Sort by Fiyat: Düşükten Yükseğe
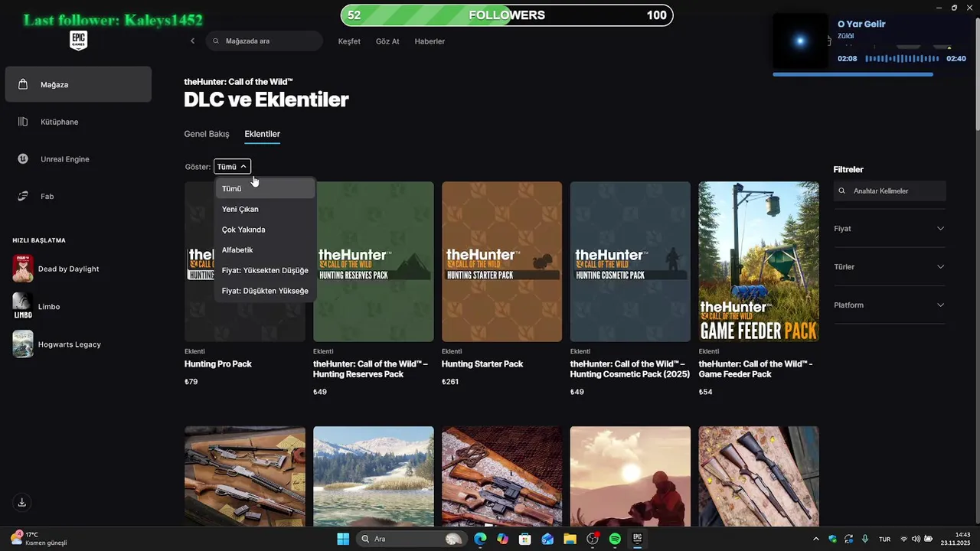The height and width of the screenshot is (551, 980). 265,291
